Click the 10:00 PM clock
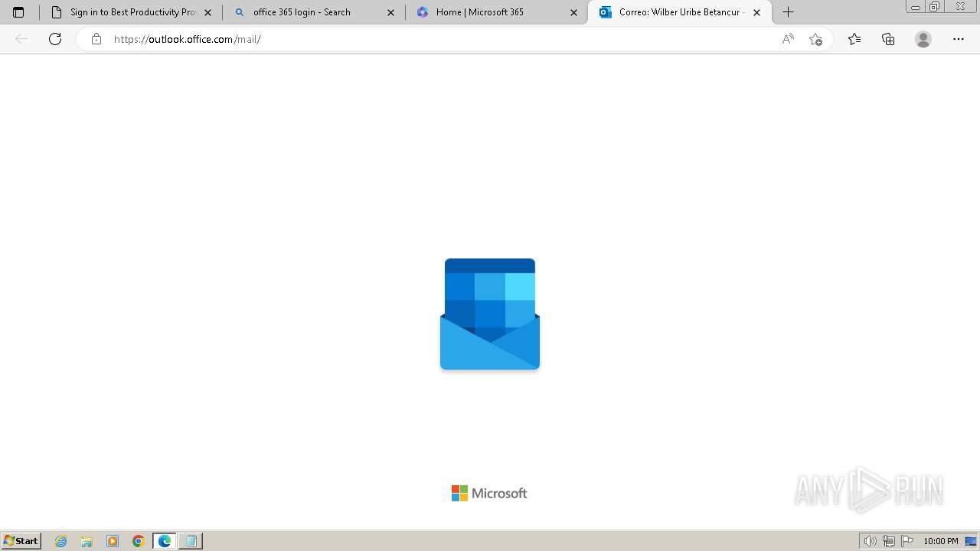The height and width of the screenshot is (551, 980). (941, 541)
